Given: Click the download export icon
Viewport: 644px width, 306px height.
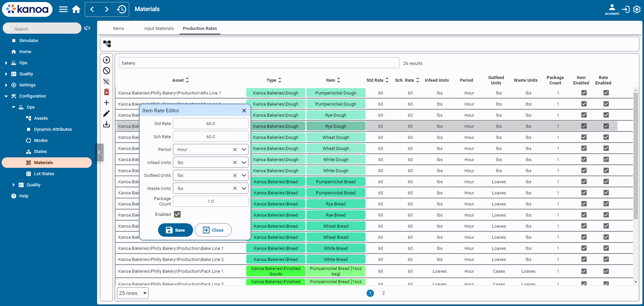Looking at the screenshot, I should click(106, 124).
